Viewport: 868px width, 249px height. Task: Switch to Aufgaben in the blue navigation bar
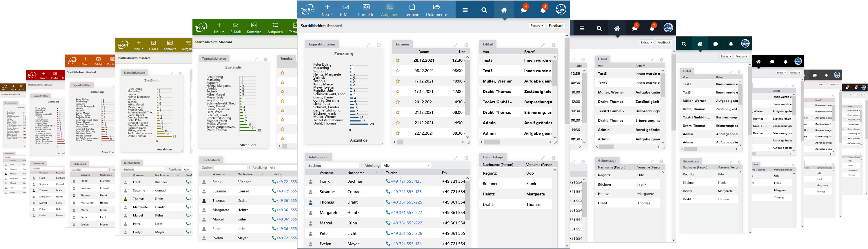[390, 10]
